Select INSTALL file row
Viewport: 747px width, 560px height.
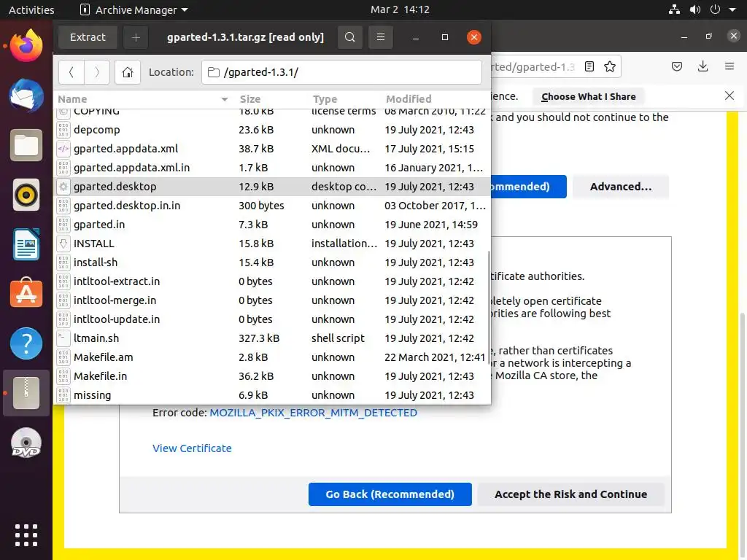point(272,244)
